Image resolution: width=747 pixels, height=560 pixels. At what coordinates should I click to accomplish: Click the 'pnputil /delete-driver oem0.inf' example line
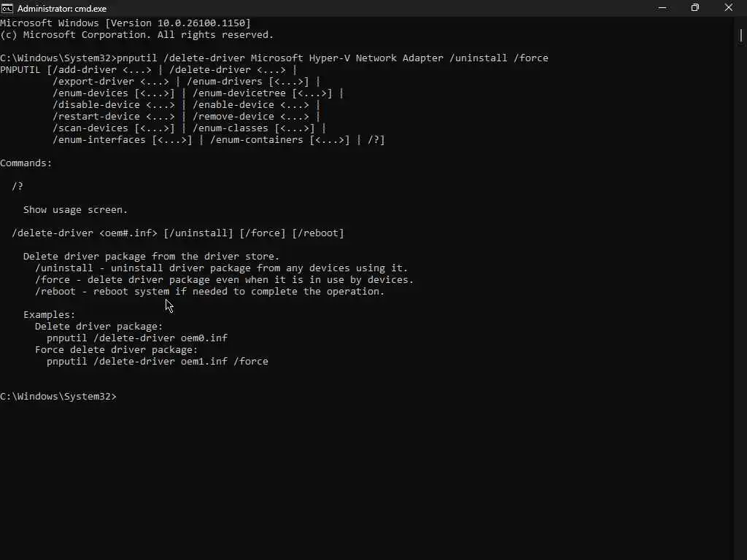(137, 338)
